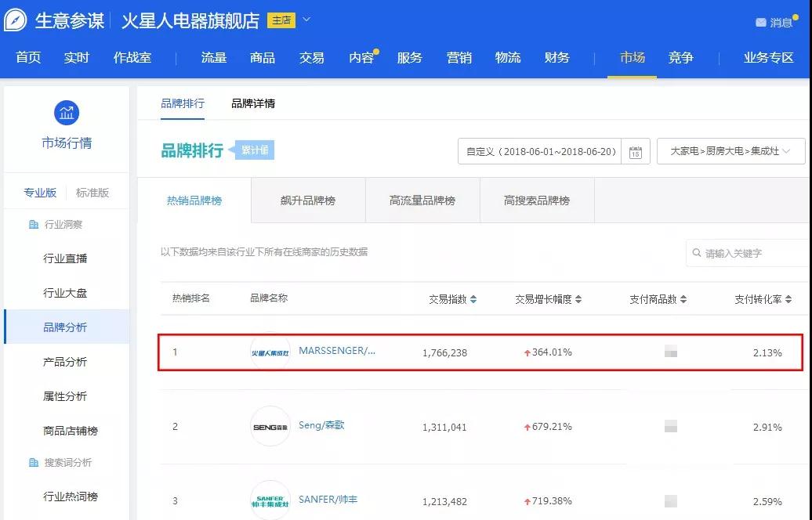Image resolution: width=812 pixels, height=520 pixels.
Task: Open the 交易 navigation item
Action: pyautogui.click(x=312, y=57)
